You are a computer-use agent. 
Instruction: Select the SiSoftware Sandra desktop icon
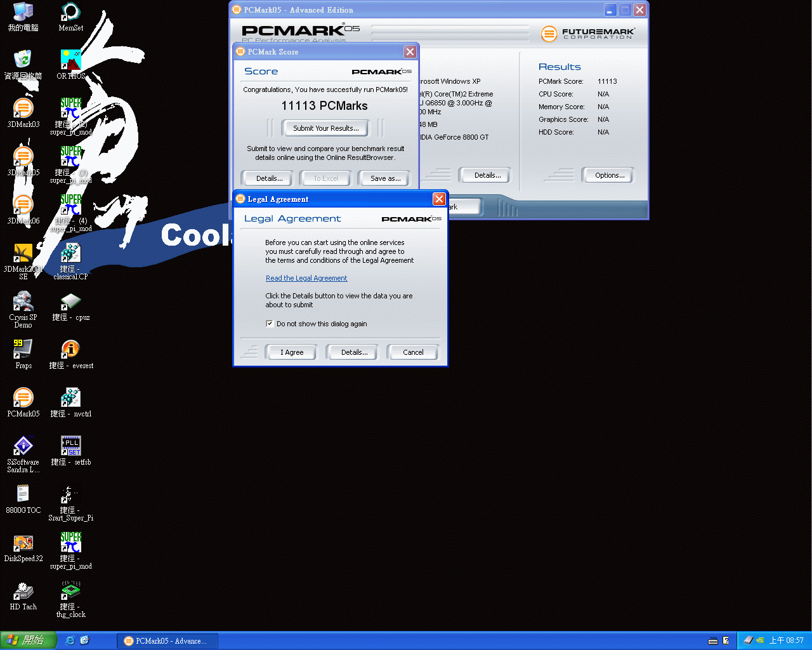coord(23,454)
